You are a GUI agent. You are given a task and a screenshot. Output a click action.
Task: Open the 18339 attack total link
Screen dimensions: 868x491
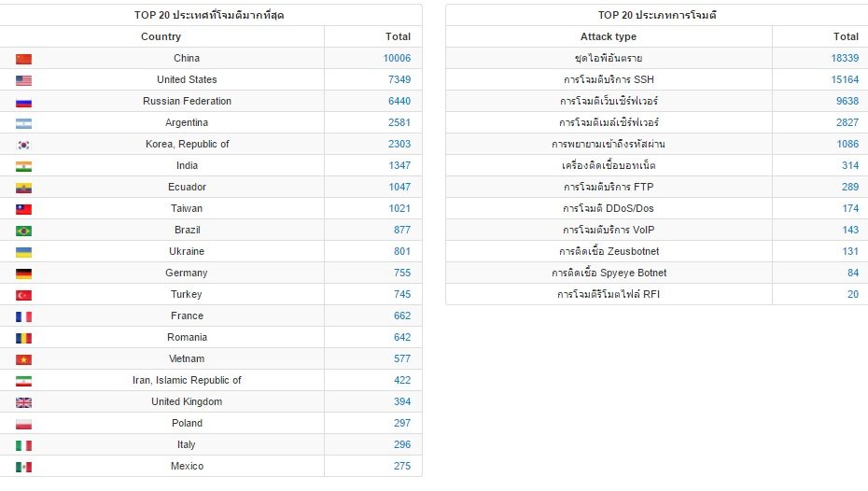point(845,58)
